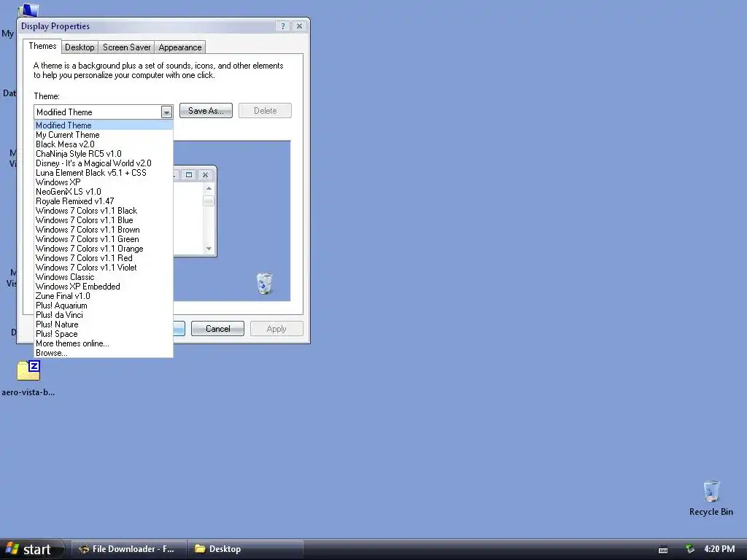Screen dimensions: 747x560
Task: Click the keyboard tray icon
Action: pos(662,550)
